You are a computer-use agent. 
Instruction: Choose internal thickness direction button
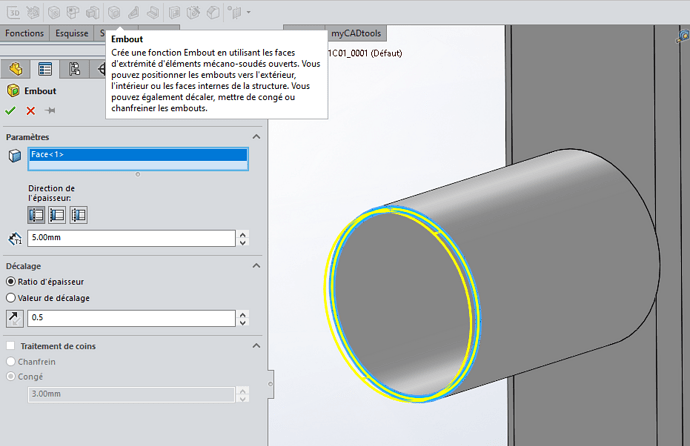coord(78,215)
